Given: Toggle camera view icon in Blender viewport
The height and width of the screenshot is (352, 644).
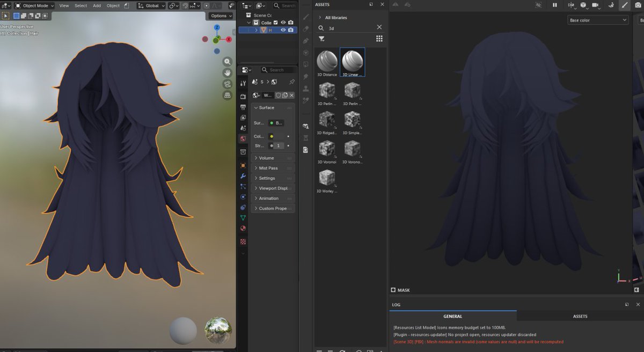Looking at the screenshot, I should [x=228, y=84].
